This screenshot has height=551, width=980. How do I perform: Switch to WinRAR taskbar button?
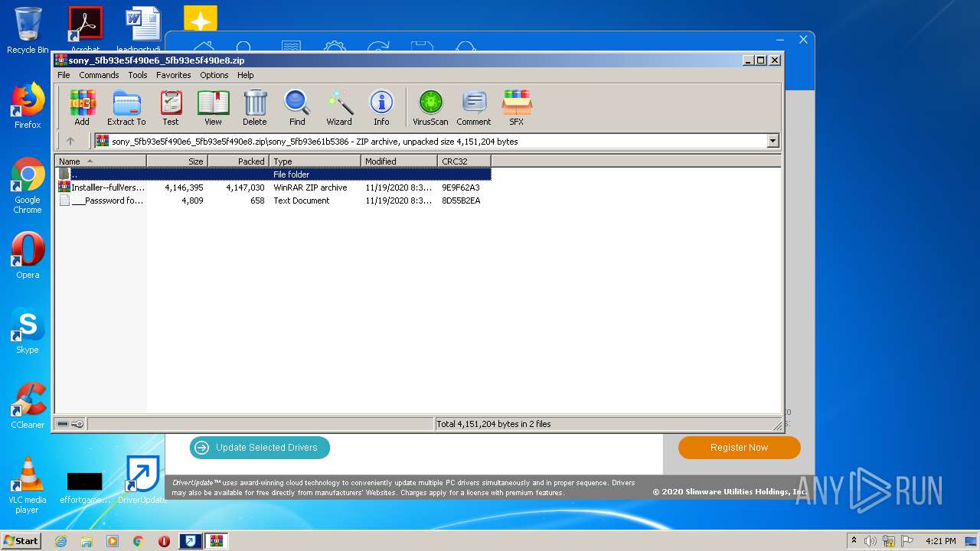(x=216, y=541)
